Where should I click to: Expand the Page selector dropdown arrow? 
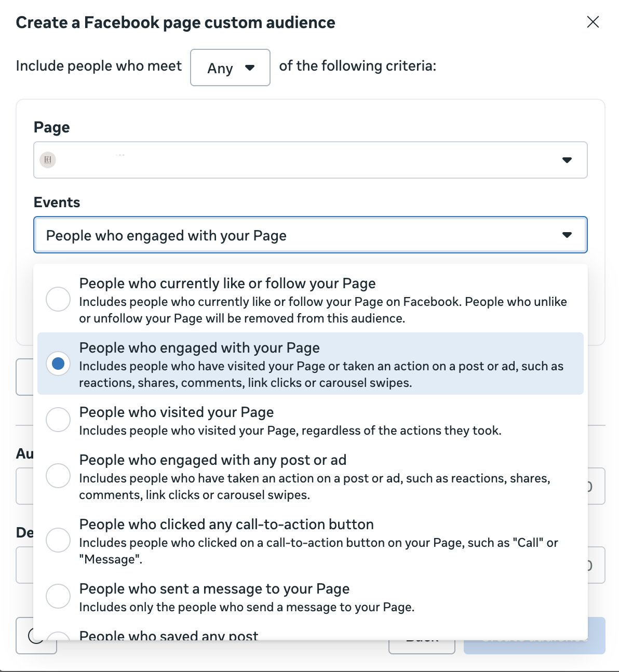[x=567, y=160]
